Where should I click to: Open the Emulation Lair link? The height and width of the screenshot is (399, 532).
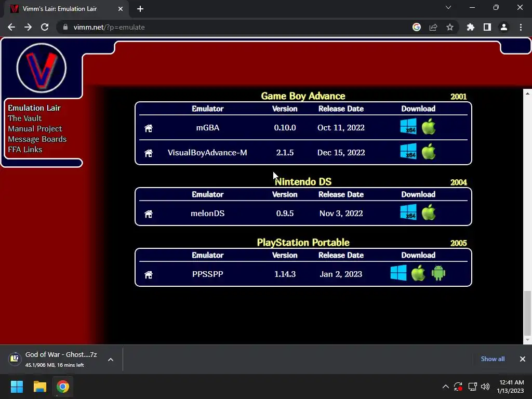click(x=34, y=108)
